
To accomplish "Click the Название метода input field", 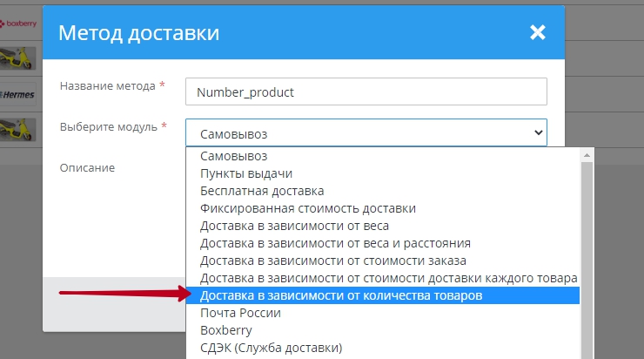I will pos(366,91).
